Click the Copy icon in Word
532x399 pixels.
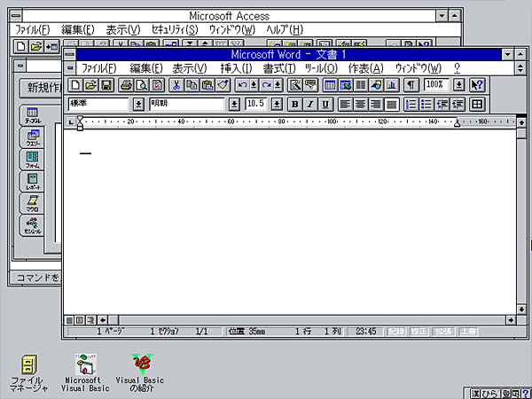point(192,85)
